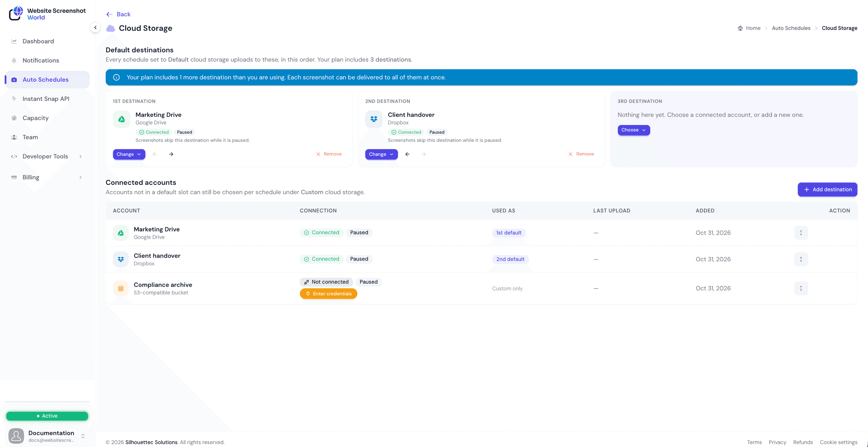Click the S3 bucket icon for Compliance archive
The width and height of the screenshot is (868, 447).
click(x=121, y=289)
